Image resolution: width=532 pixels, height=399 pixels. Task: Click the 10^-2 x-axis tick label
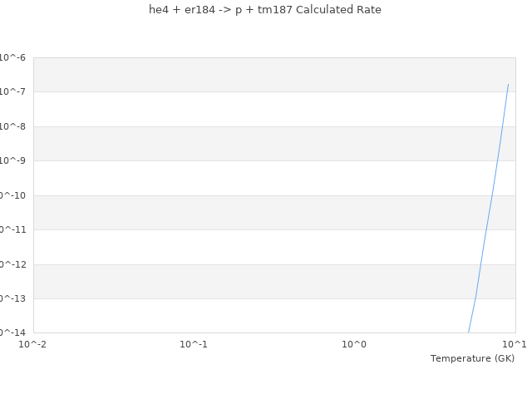click(x=33, y=344)
